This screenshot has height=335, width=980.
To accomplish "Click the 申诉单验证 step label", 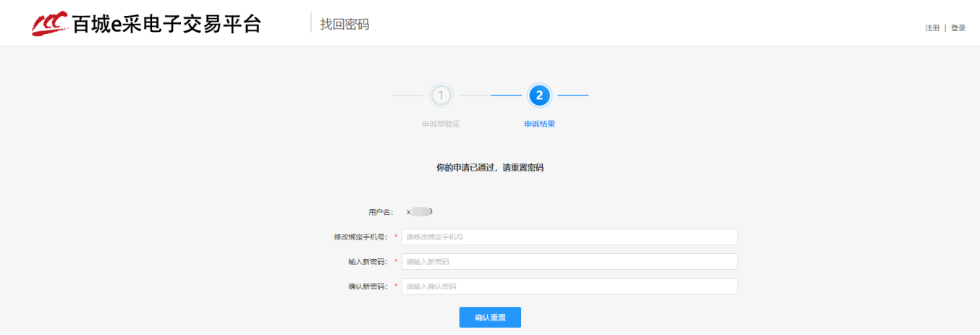I will (x=441, y=124).
